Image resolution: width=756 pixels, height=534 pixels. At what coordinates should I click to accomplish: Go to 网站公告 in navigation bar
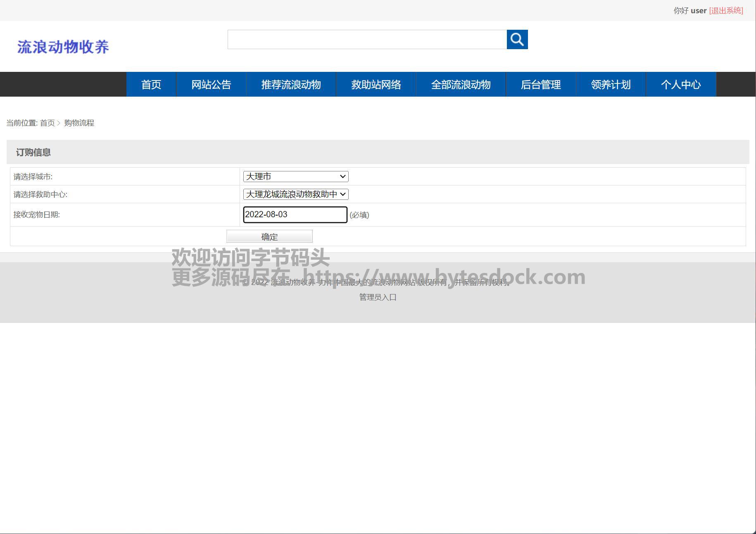[x=211, y=85]
